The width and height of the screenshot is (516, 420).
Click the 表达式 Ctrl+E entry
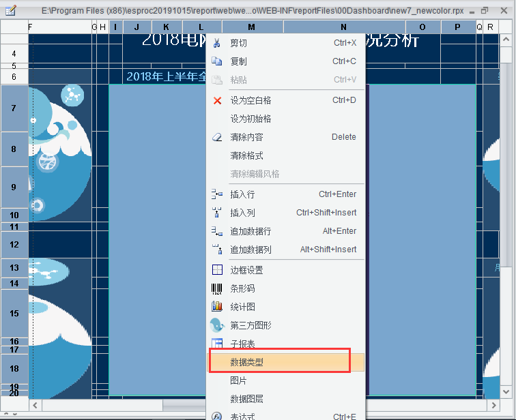(285, 415)
